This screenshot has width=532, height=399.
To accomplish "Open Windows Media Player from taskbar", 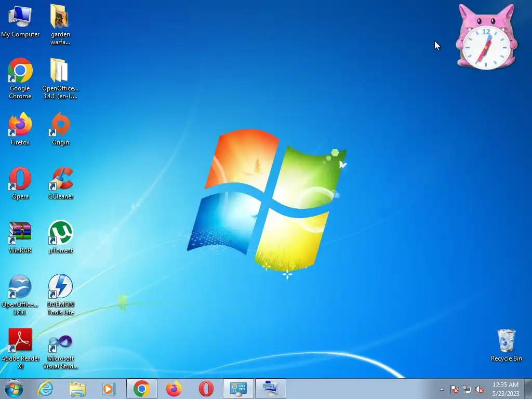I will click(109, 389).
